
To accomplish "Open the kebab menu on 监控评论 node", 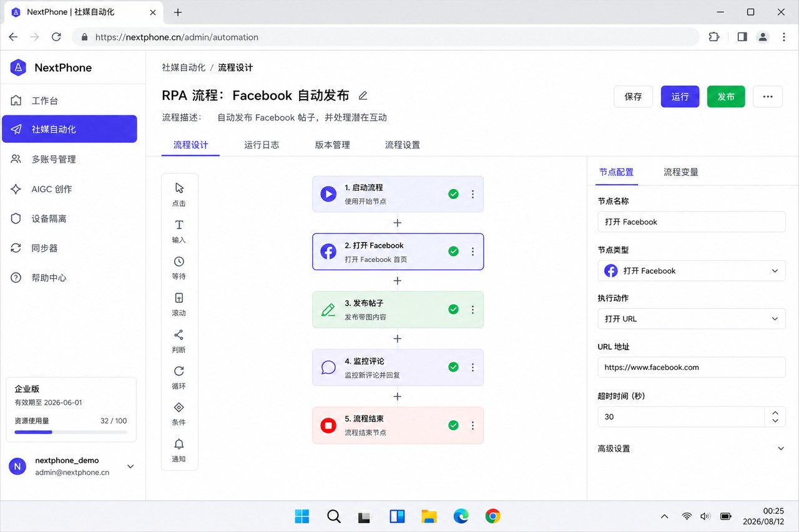I will point(473,367).
